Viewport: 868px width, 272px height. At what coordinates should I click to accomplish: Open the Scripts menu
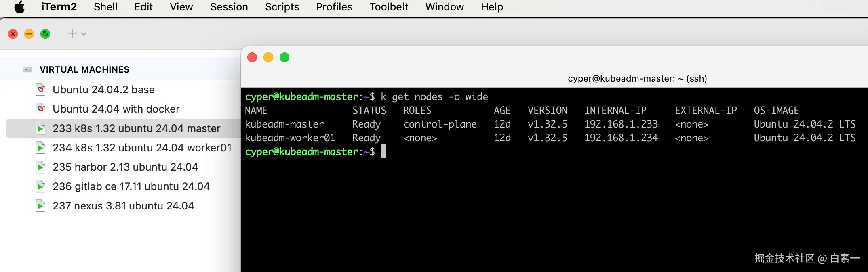(x=282, y=7)
